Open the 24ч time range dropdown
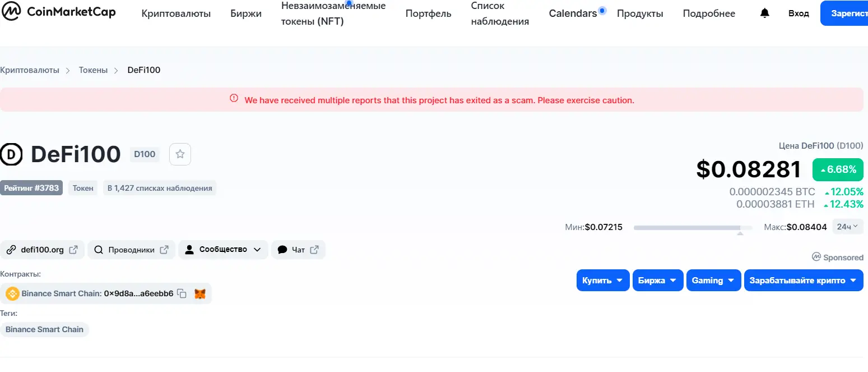 tap(848, 227)
